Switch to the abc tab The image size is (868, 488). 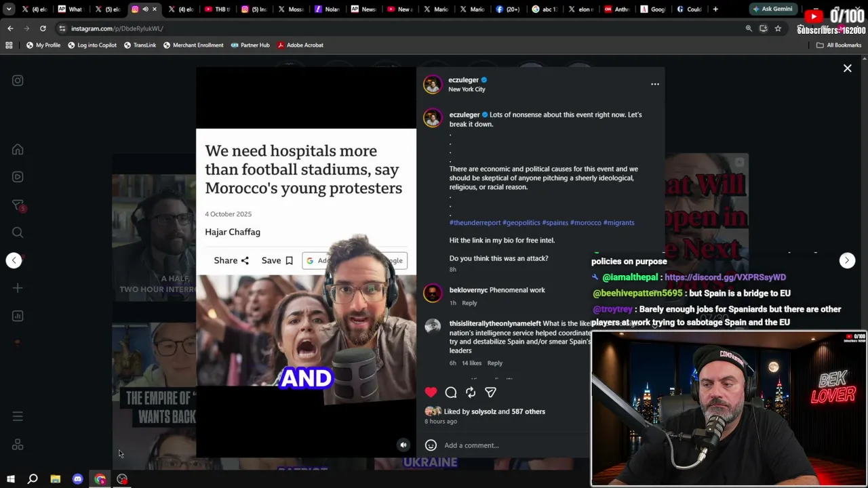point(547,9)
